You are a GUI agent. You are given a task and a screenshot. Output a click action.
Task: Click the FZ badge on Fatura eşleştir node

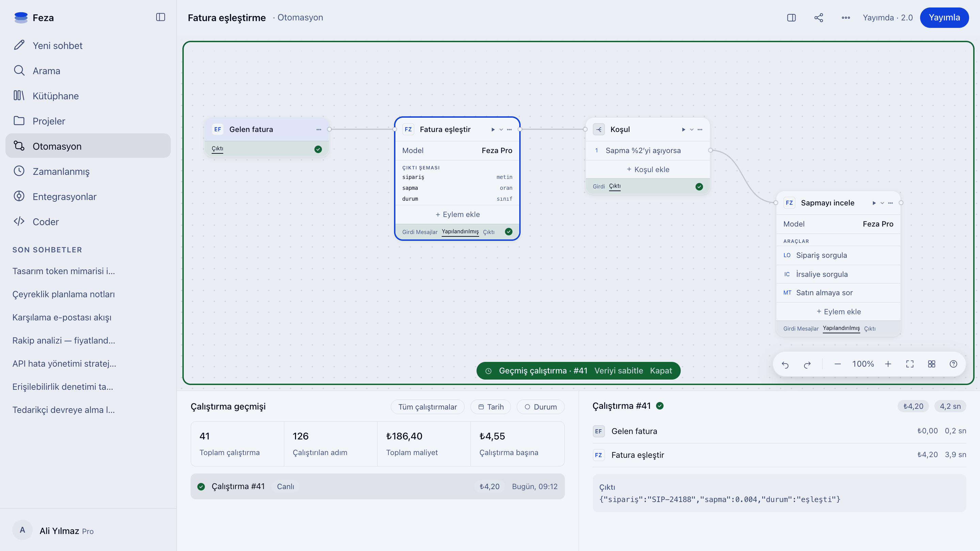coord(408,130)
